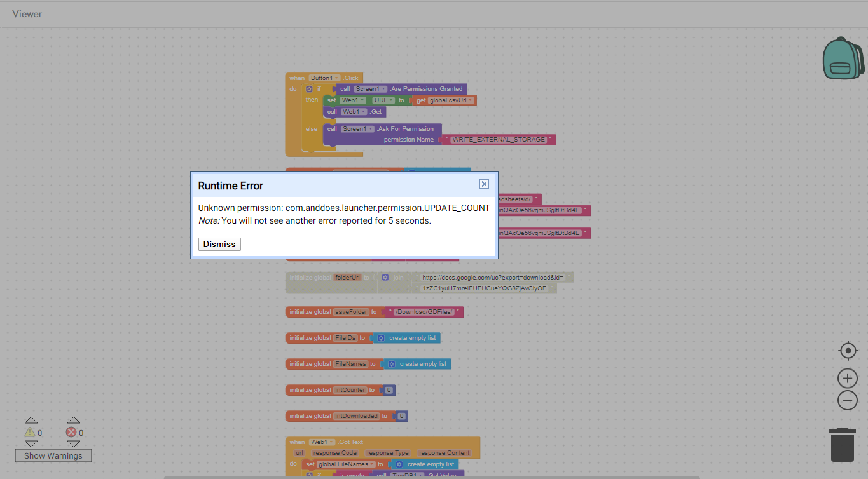Open Web1 dropdown in the .Get call
Viewport: 868px width, 479px height.
coord(354,112)
